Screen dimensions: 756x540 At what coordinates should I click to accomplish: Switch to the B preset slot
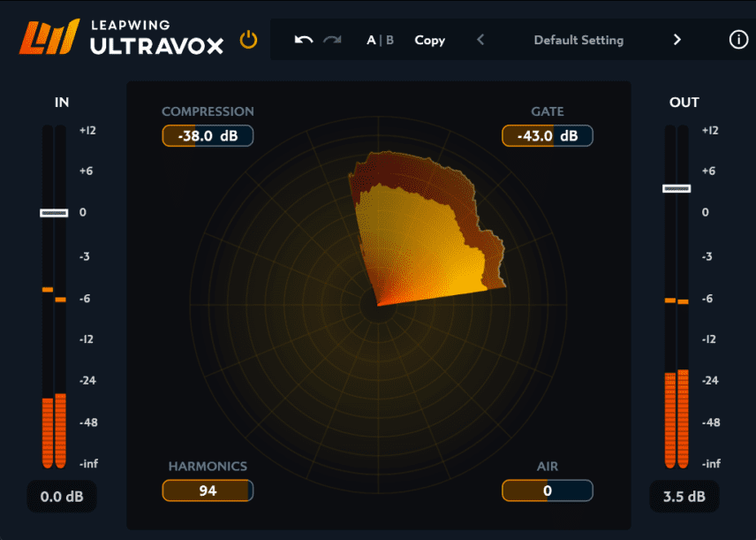389,40
